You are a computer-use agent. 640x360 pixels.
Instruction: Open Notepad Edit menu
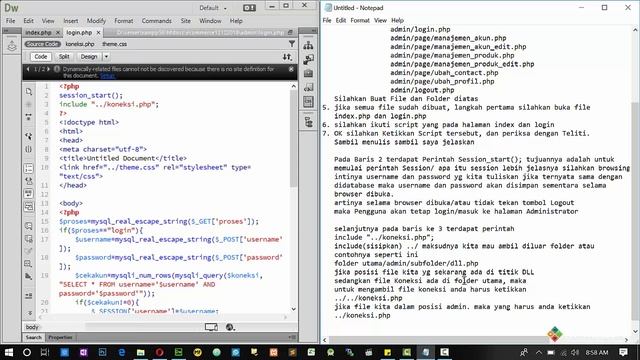click(341, 20)
